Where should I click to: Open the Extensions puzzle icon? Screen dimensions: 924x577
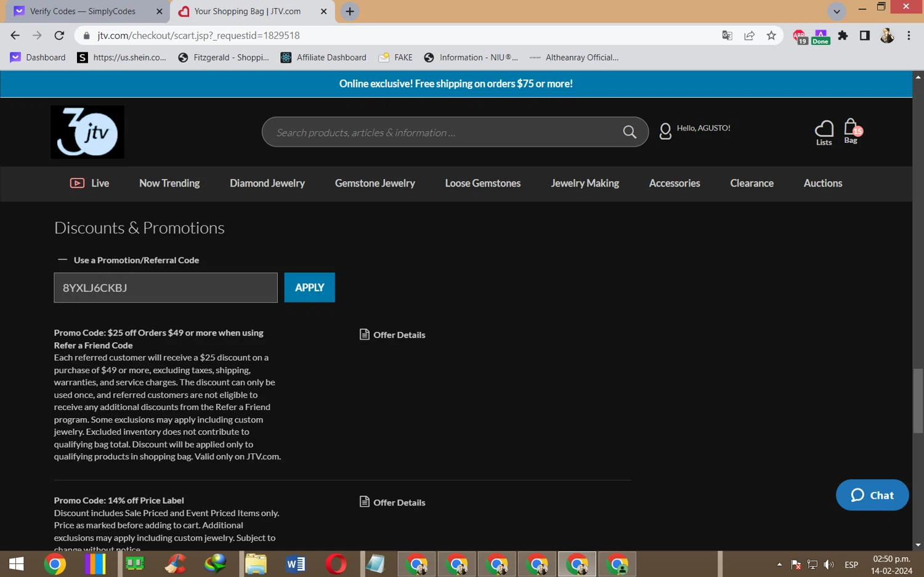point(843,36)
